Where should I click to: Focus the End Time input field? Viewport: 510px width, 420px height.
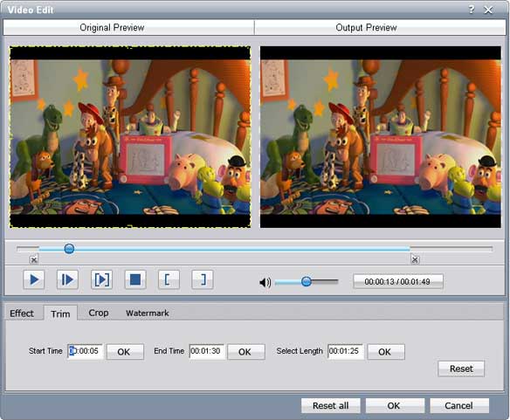coord(207,351)
